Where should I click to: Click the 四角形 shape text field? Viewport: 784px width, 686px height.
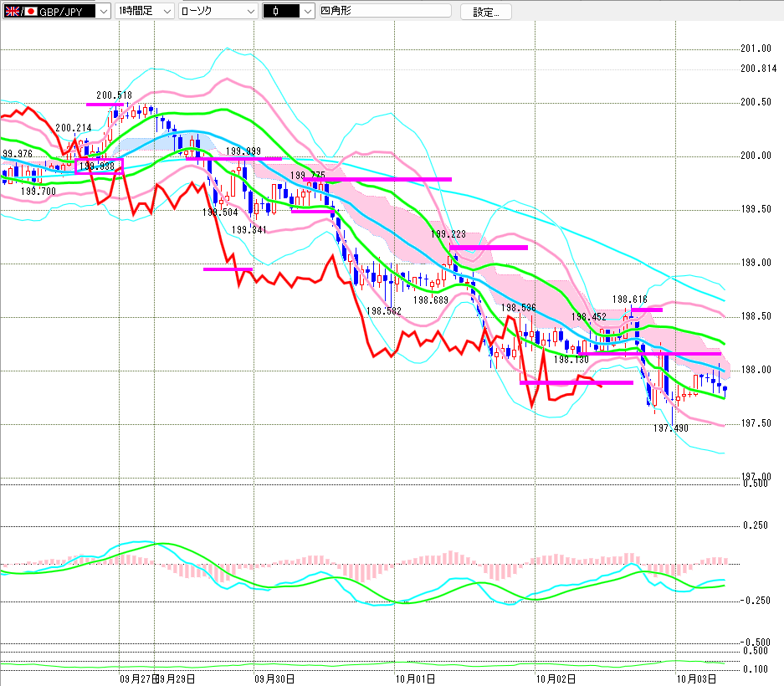pyautogui.click(x=383, y=12)
